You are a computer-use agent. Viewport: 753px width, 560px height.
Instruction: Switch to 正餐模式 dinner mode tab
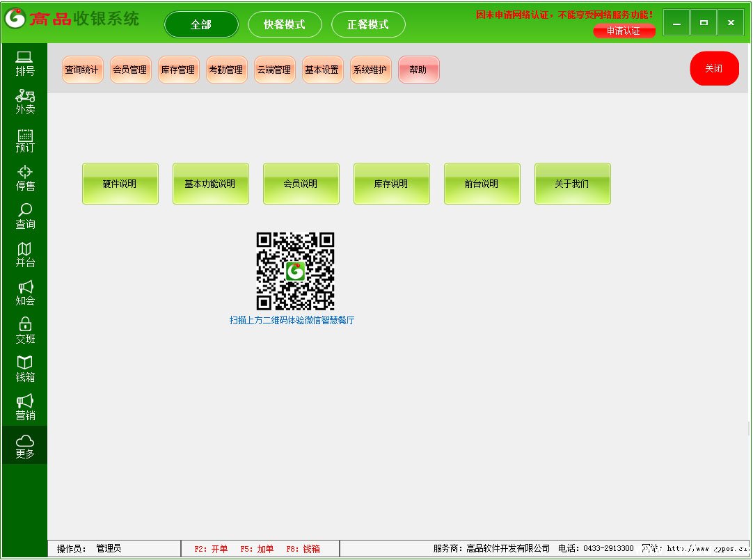tap(368, 25)
